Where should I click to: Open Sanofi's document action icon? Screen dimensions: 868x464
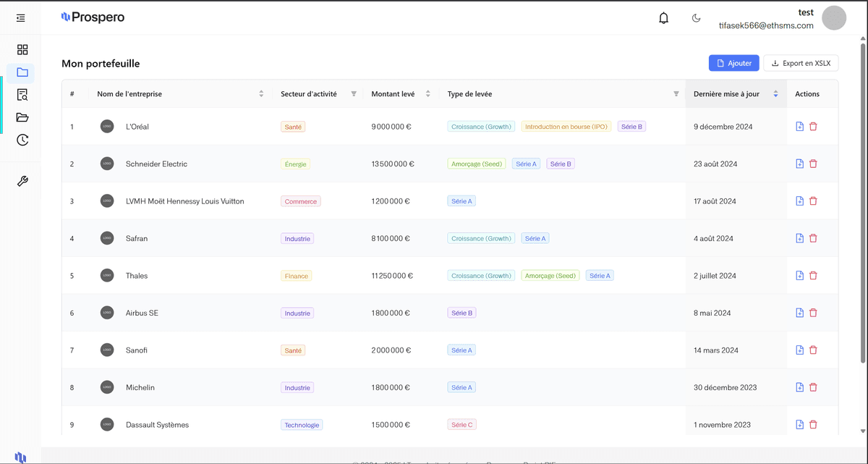click(799, 350)
